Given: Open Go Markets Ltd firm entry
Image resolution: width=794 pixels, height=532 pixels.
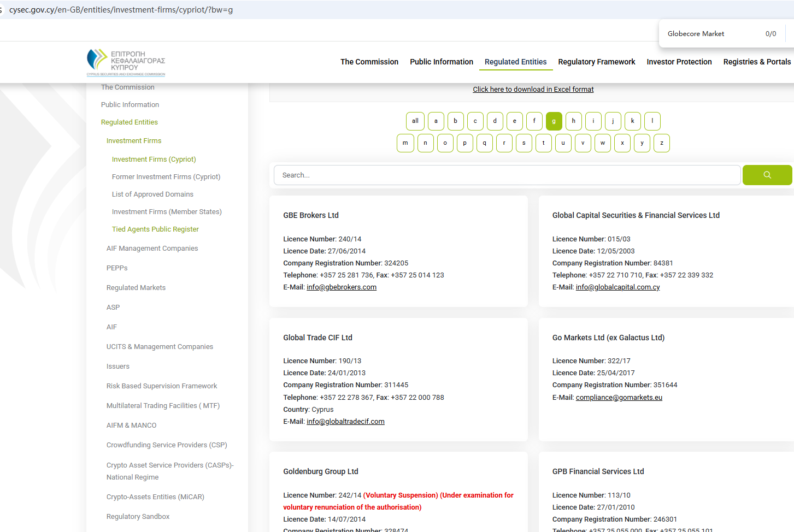Looking at the screenshot, I should click(608, 338).
